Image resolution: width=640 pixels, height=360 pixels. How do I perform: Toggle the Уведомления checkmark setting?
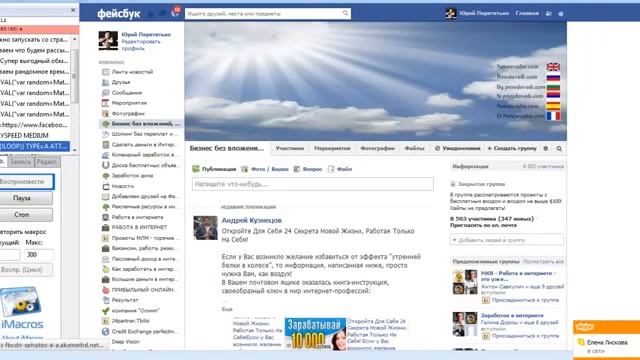pos(438,149)
